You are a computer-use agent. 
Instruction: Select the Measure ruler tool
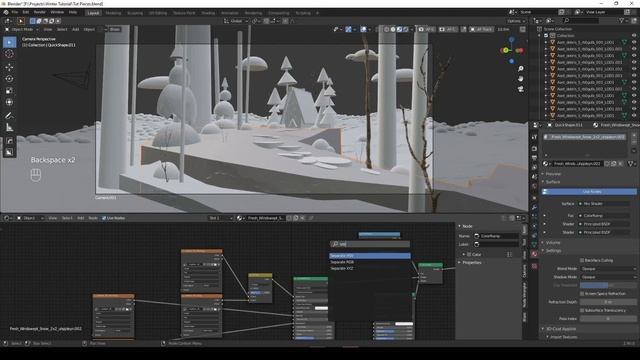tap(9, 127)
